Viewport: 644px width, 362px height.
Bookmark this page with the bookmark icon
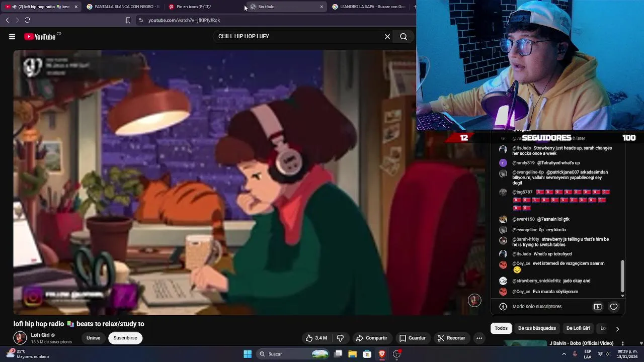tap(128, 20)
